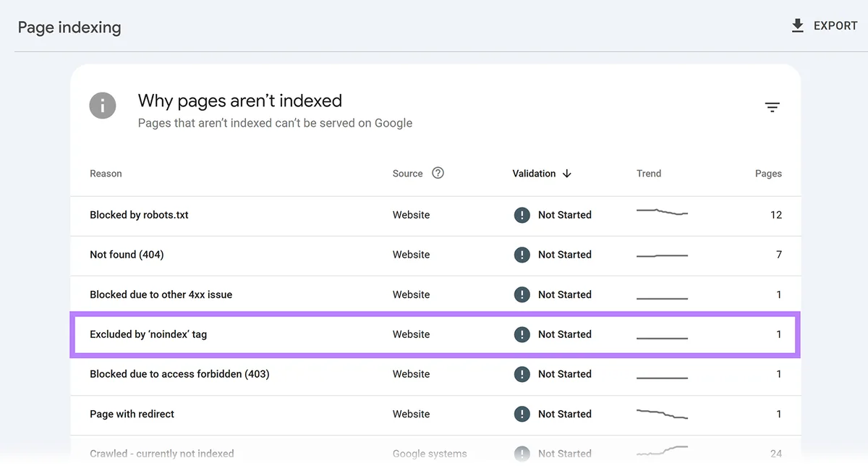Toggle Validation sort order arrow
Image resolution: width=868 pixels, height=471 pixels.
click(x=567, y=174)
